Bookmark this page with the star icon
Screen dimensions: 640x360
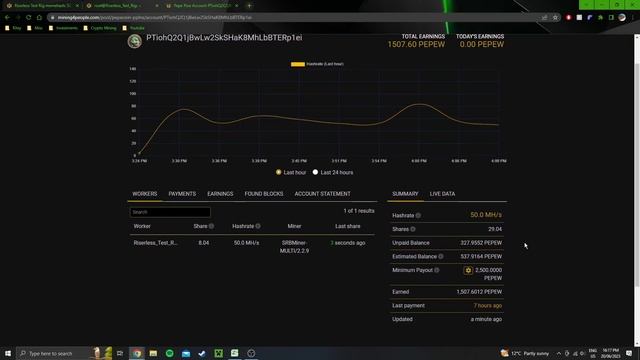pos(555,18)
